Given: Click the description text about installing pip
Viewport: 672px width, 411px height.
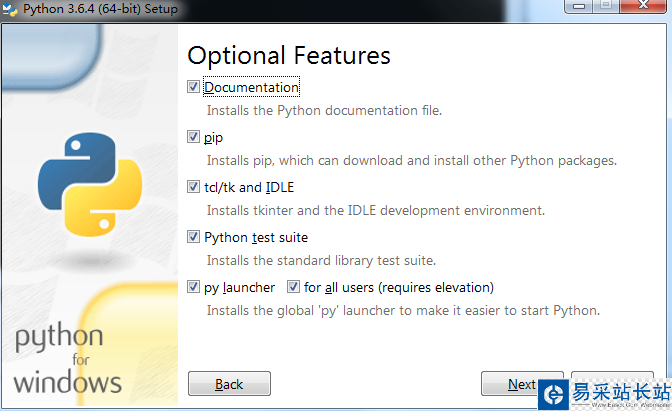Looking at the screenshot, I should coord(411,161).
